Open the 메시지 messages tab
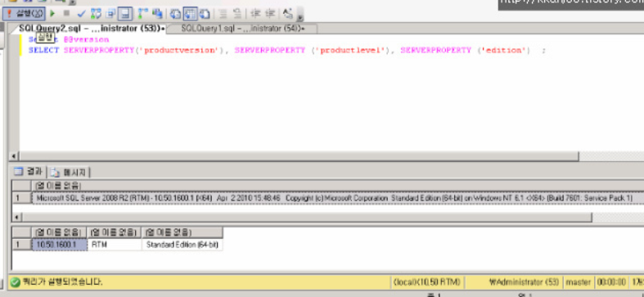This screenshot has height=297, width=644. [69, 172]
